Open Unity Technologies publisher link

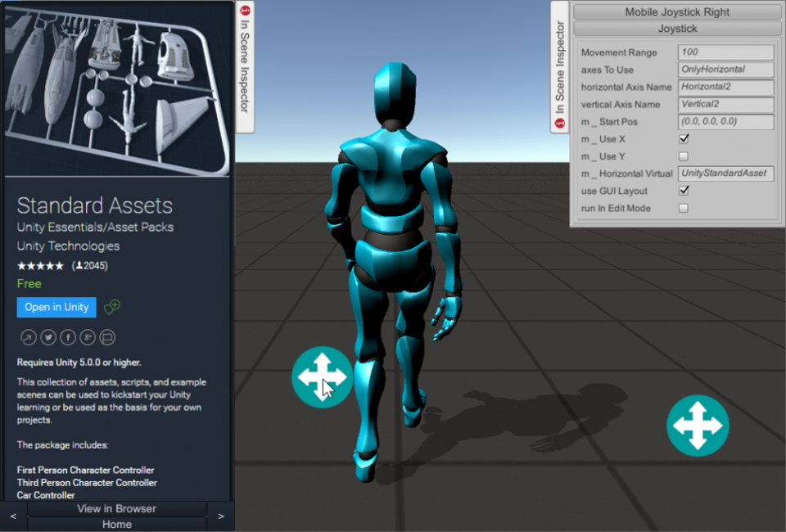tap(68, 246)
